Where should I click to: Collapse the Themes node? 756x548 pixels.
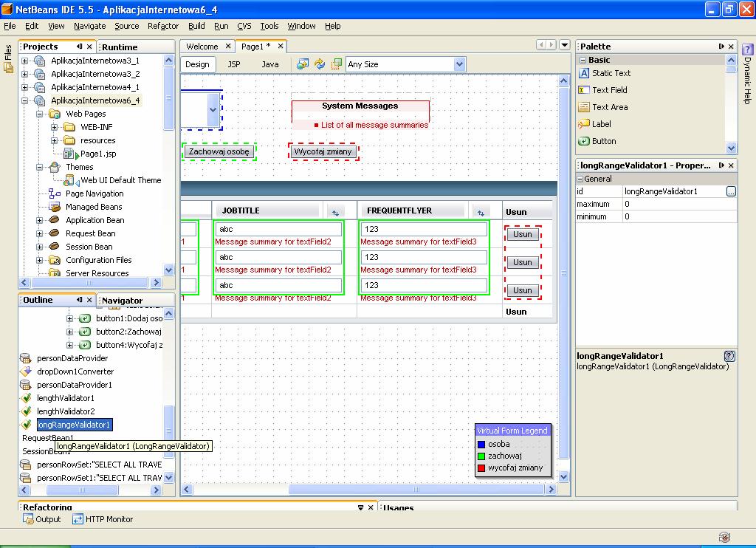(x=40, y=167)
